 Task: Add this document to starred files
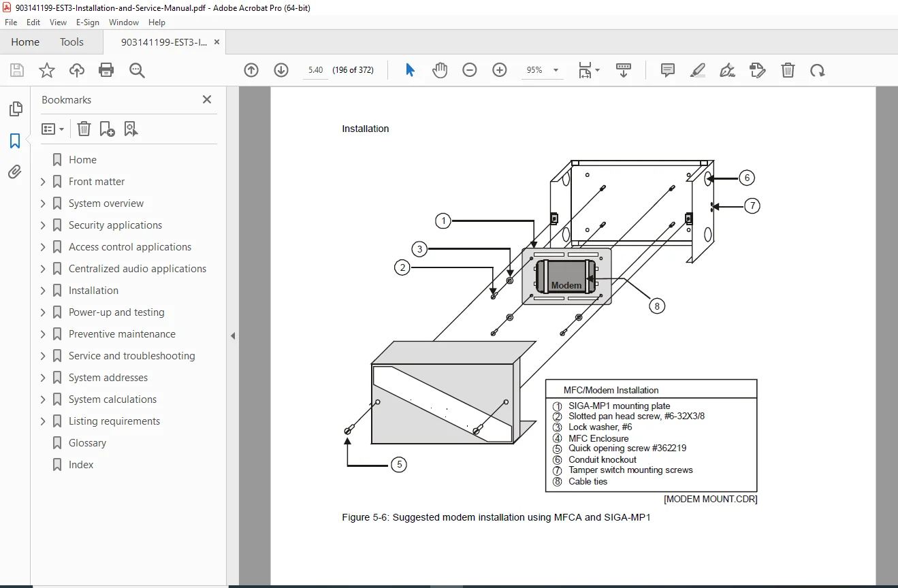click(x=47, y=70)
